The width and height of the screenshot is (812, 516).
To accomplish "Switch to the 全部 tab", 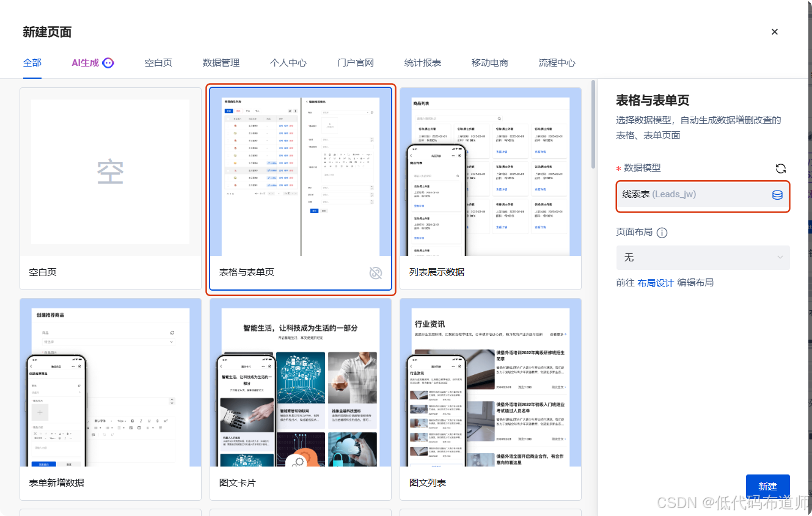I will tap(32, 62).
